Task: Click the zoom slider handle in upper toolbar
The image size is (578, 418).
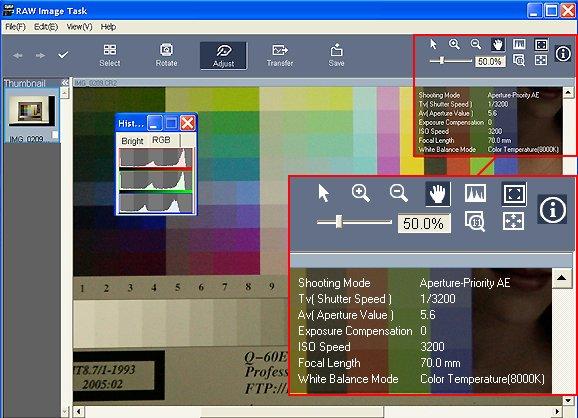Action: [x=442, y=60]
